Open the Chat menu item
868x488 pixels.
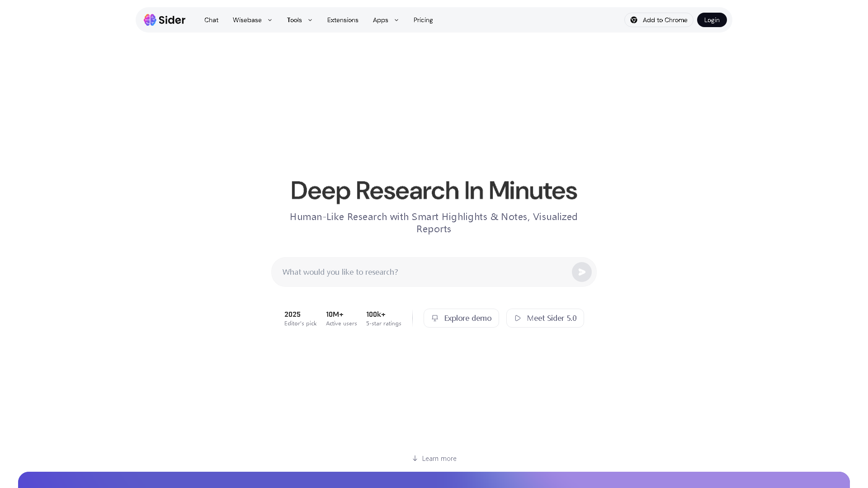pos(211,20)
